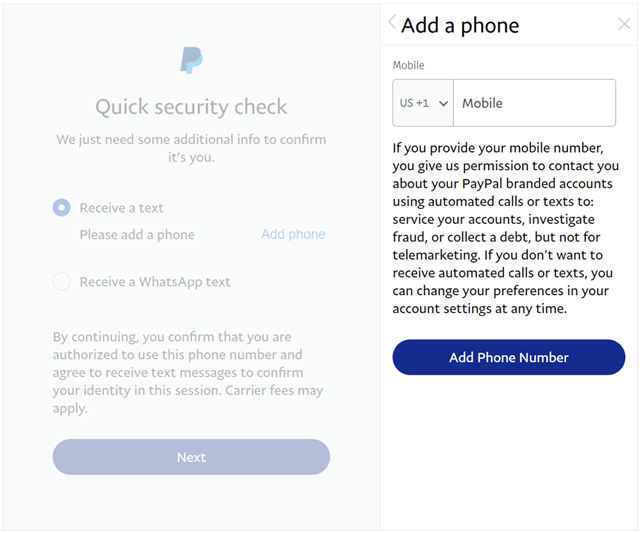The image size is (640, 533).
Task: Select the Receive a text radio option
Action: 62,207
